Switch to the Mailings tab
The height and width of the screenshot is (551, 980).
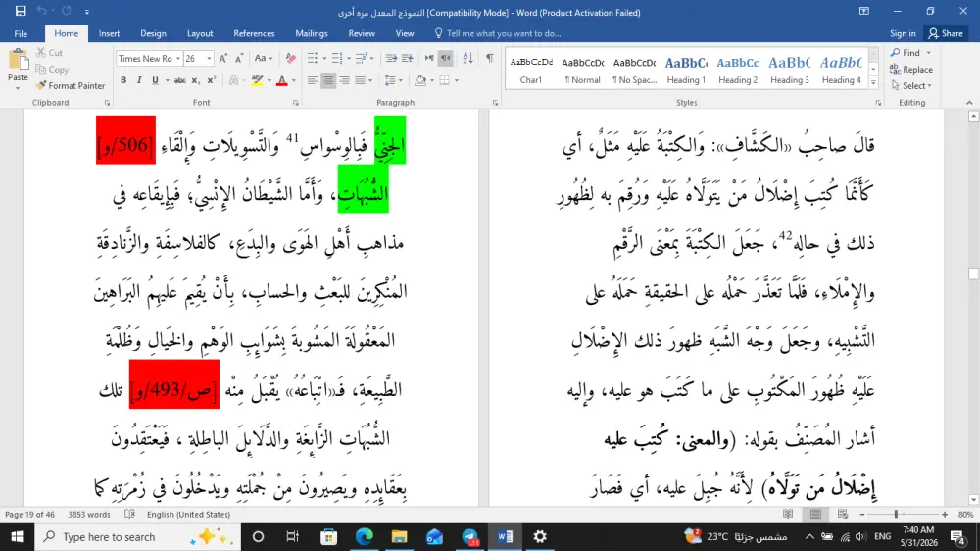tap(312, 33)
